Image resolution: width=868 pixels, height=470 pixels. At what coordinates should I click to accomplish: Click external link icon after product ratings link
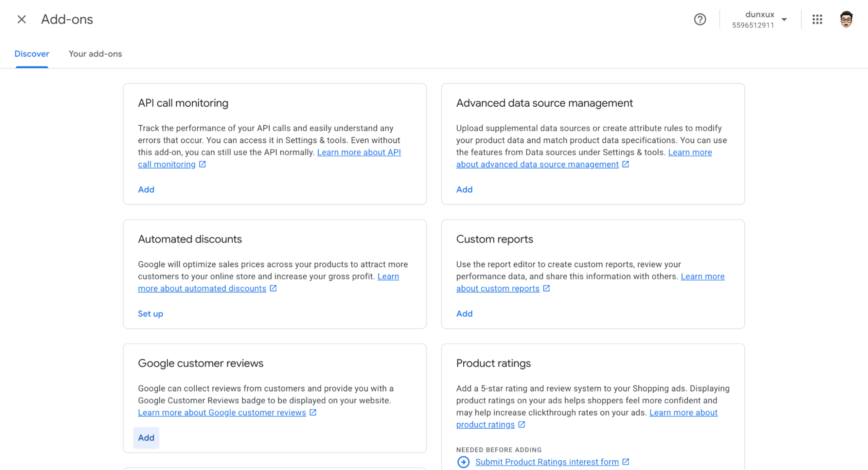pos(521,424)
